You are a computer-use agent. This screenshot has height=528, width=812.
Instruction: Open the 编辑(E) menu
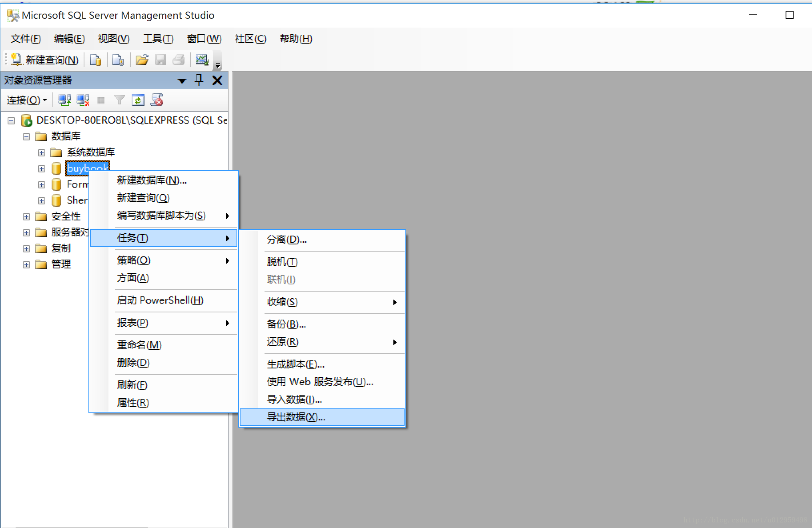coord(69,39)
